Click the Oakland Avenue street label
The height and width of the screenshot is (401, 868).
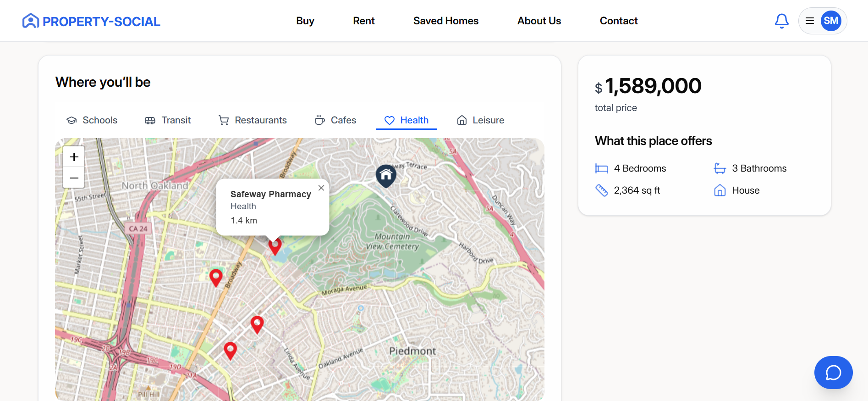point(341,358)
